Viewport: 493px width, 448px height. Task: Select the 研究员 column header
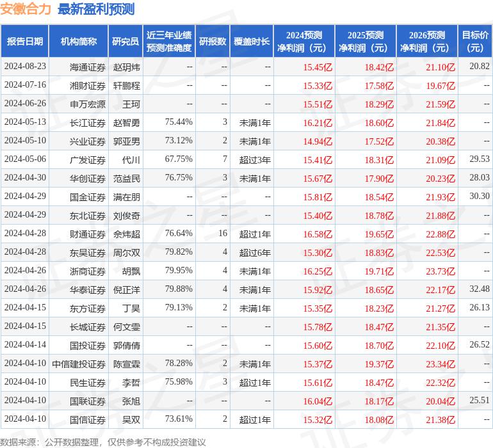(125, 41)
